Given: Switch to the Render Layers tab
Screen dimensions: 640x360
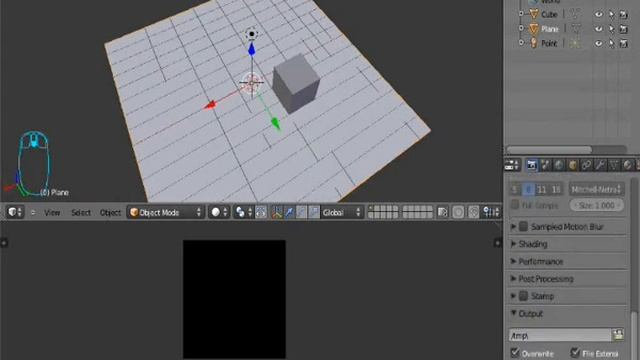Looking at the screenshot, I should [545, 165].
